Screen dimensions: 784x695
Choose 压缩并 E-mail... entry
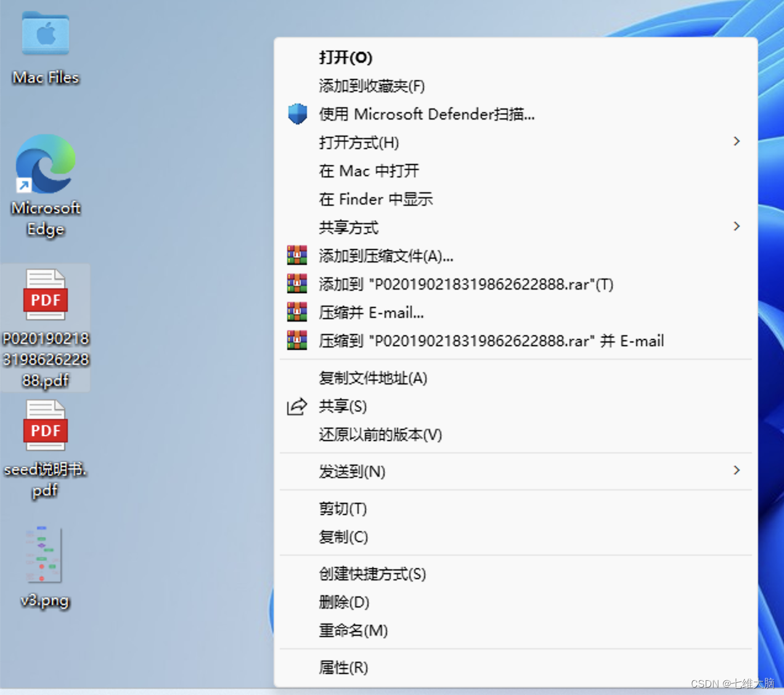click(x=516, y=312)
